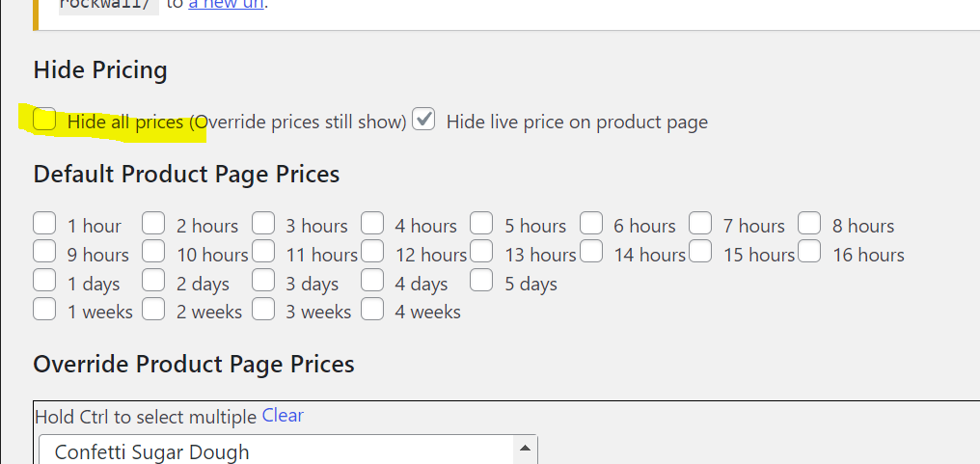Check the 9 hours checkbox
980x464 pixels.
(x=44, y=253)
